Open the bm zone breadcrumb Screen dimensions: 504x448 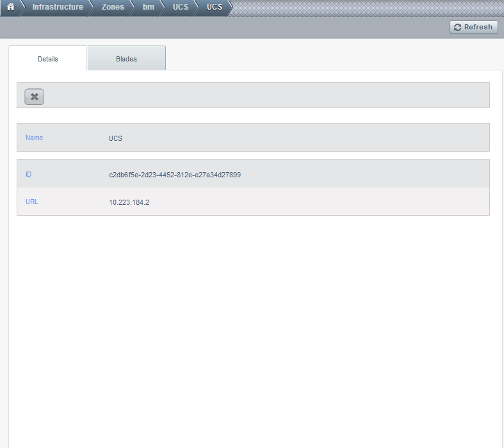[x=149, y=7]
